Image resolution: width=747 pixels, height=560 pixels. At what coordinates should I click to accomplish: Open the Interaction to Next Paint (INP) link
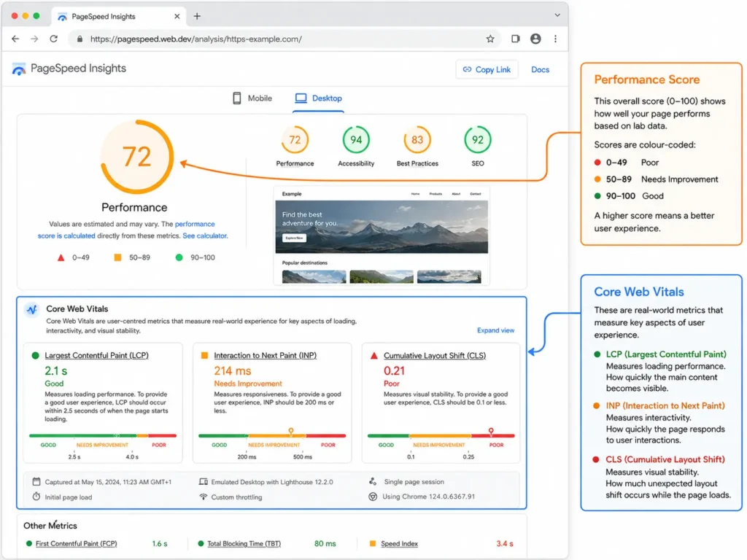[265, 355]
